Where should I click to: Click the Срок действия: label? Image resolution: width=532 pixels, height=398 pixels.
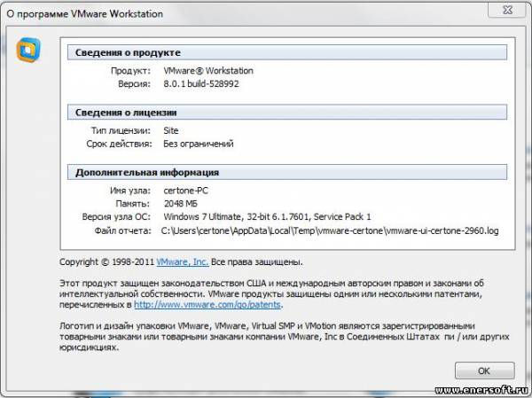coord(119,144)
